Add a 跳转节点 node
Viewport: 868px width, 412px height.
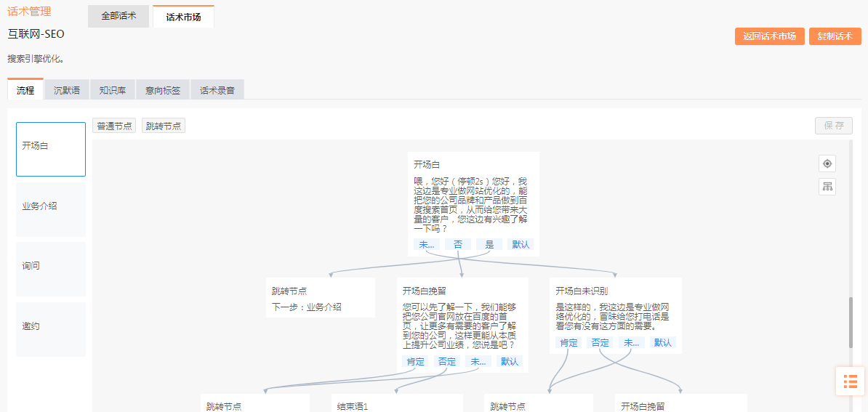164,126
